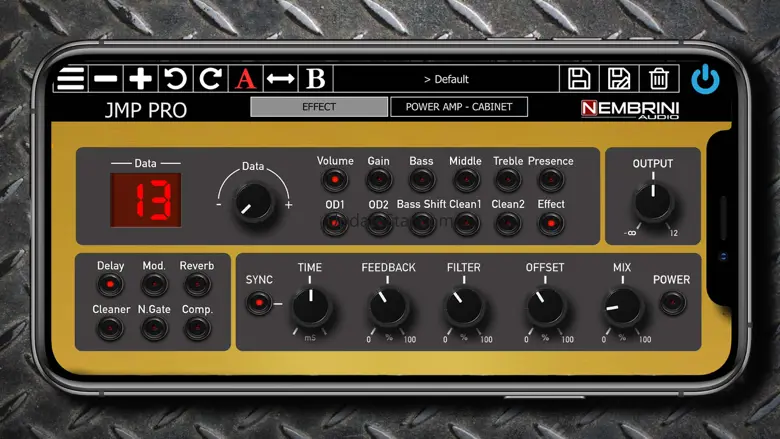780x439 pixels.
Task: Toggle the blue power bypass icon
Action: point(705,79)
